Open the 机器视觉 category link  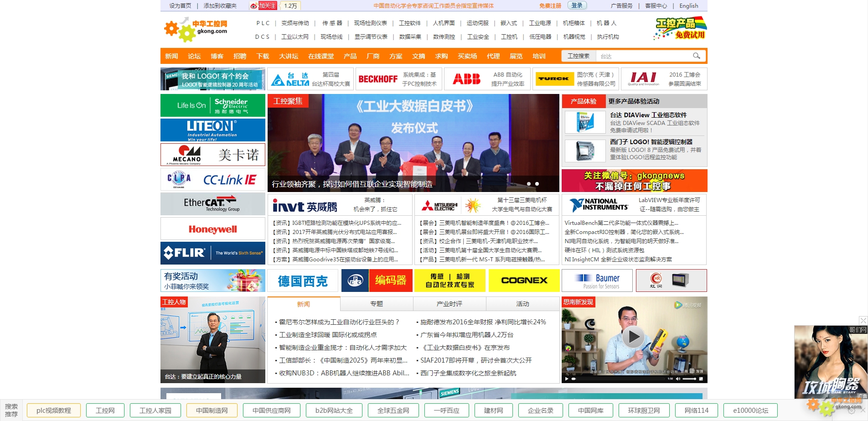574,37
